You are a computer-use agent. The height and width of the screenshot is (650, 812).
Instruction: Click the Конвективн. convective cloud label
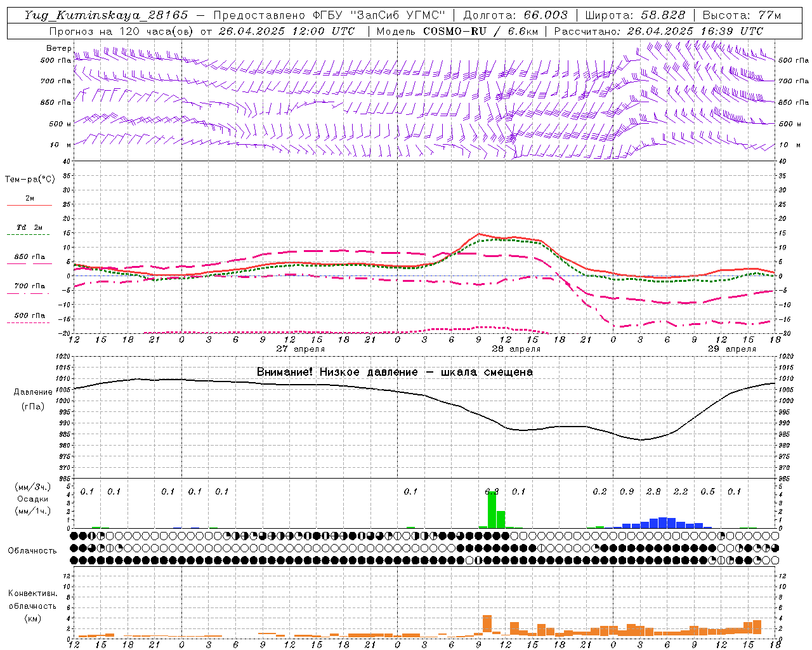pyautogui.click(x=32, y=594)
